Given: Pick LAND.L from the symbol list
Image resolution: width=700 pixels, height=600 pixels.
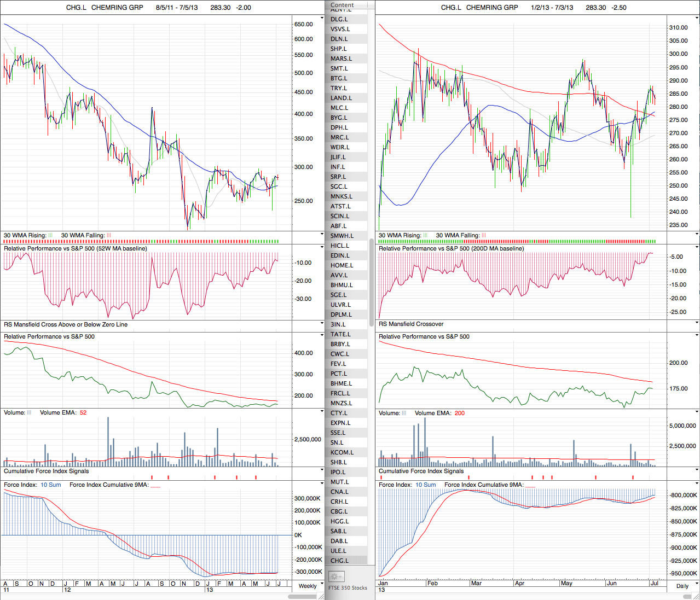Looking at the screenshot, I should (x=341, y=98).
